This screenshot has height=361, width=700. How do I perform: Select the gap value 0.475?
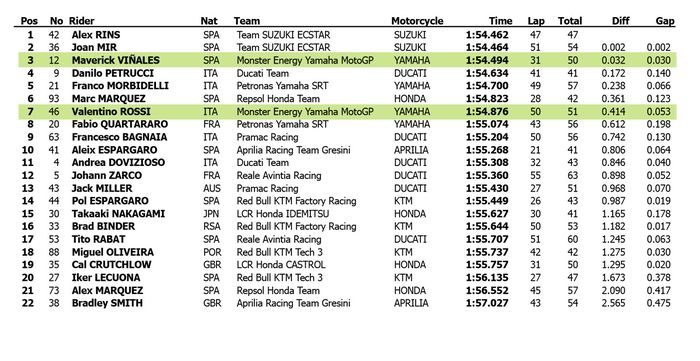click(658, 303)
